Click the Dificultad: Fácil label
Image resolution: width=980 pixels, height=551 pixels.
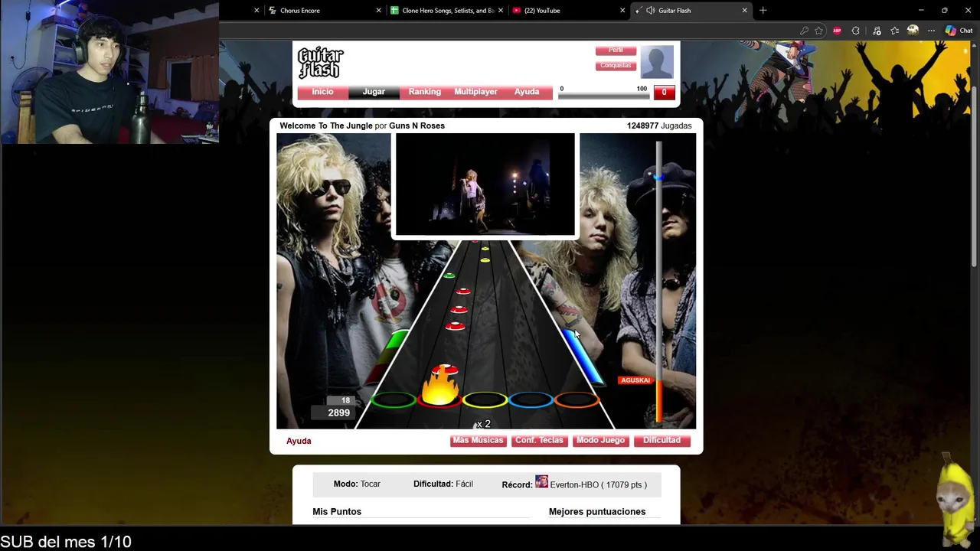[x=443, y=484]
